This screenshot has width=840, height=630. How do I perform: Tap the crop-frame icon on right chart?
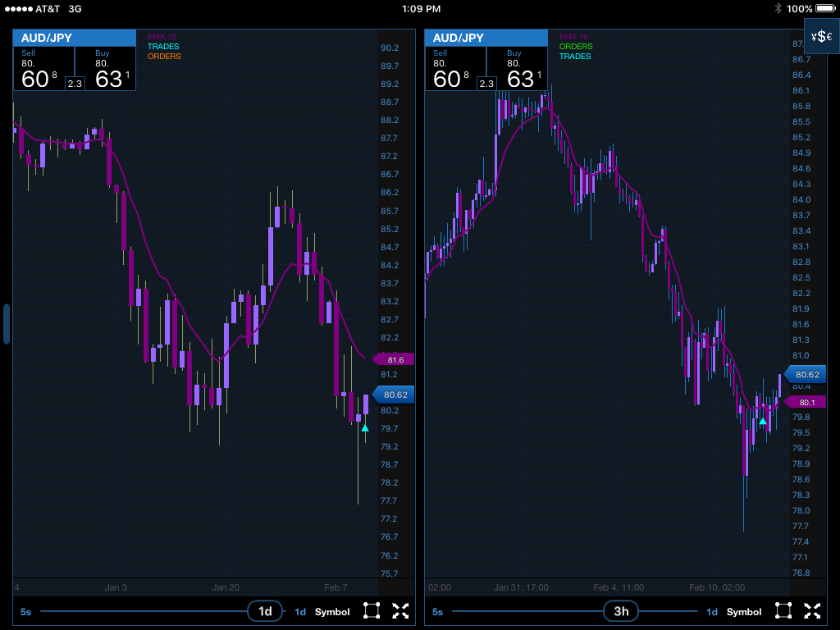coord(783,611)
